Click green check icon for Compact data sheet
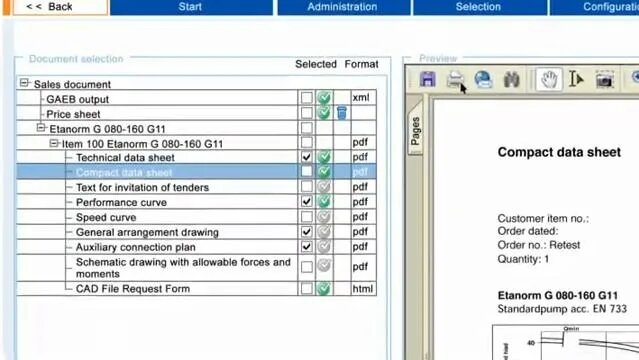 point(324,172)
